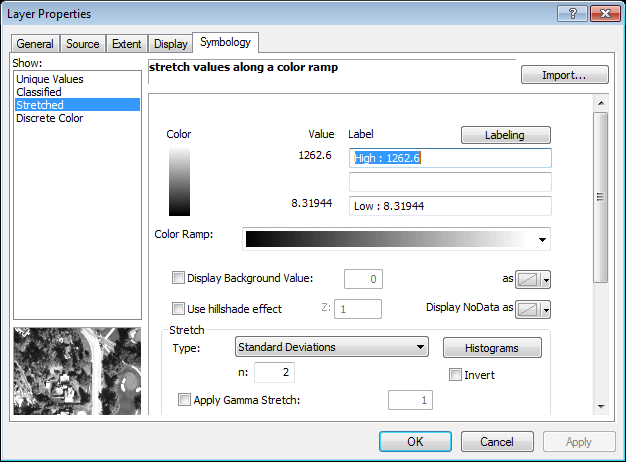Click the hillshade Z factor field
The height and width of the screenshot is (462, 626).
pos(358,309)
